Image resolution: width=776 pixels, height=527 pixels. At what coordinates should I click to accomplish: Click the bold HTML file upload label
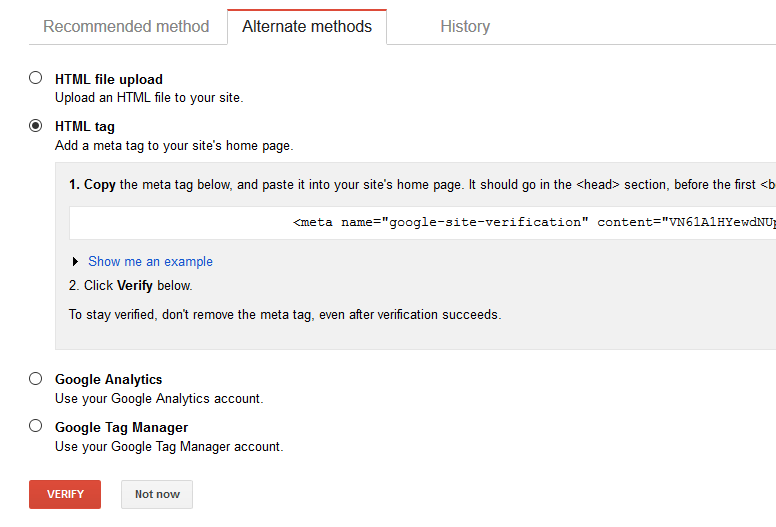[108, 79]
